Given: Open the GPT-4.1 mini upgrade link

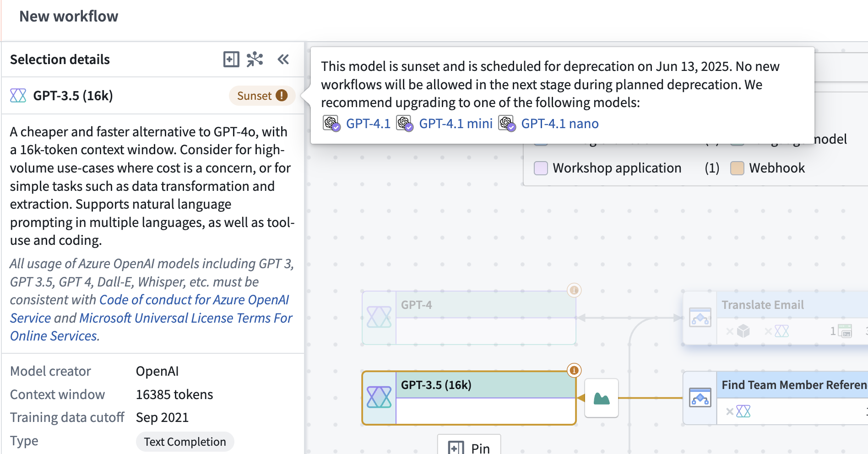Looking at the screenshot, I should coord(456,123).
